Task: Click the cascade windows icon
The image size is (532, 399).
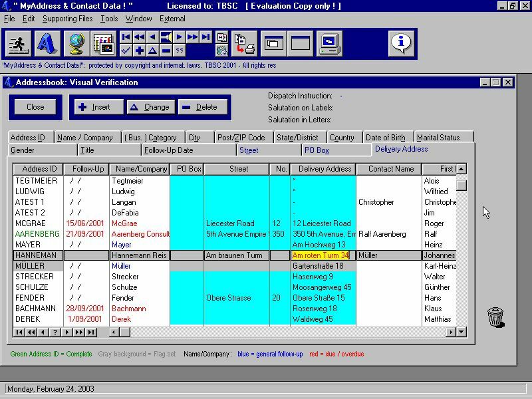Action: coord(273,43)
